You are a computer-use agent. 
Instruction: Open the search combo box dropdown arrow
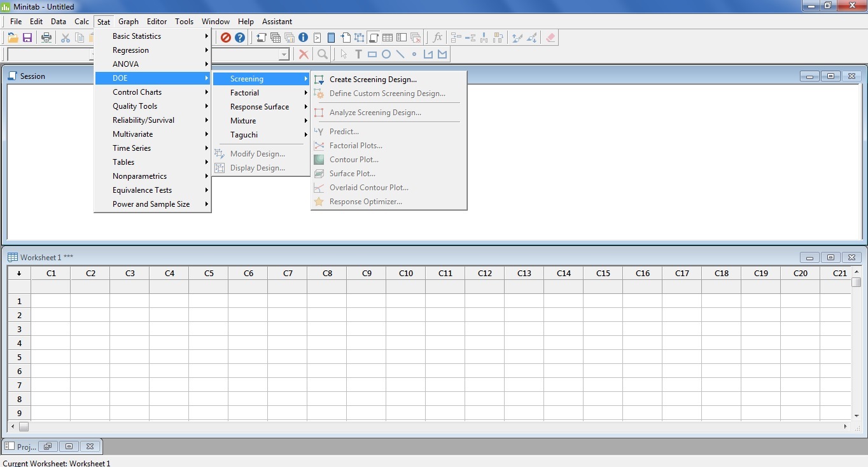(284, 54)
